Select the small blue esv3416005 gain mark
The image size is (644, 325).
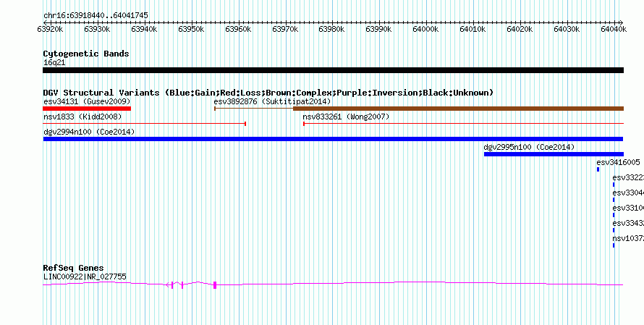(x=598, y=169)
